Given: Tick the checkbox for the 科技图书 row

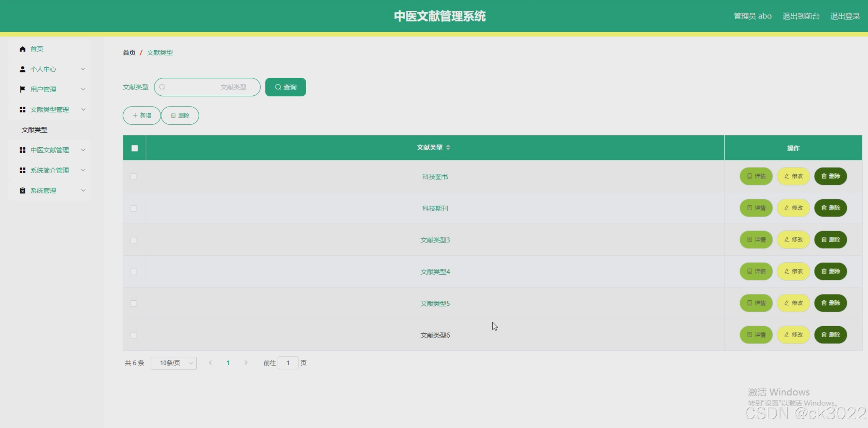Looking at the screenshot, I should pyautogui.click(x=134, y=177).
